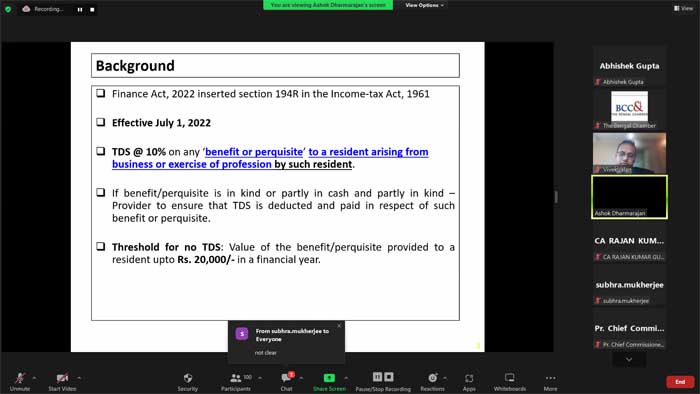Select subhra.mukherjee participant tile
This screenshot has height=394, width=700.
629,285
